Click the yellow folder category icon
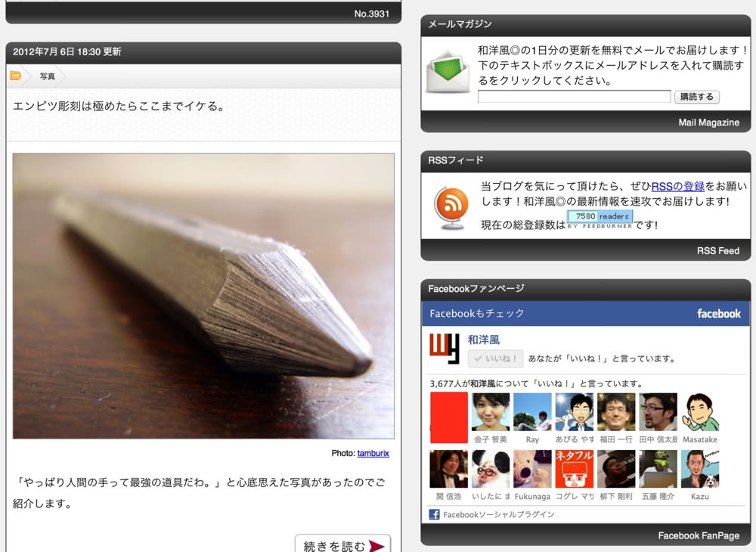The height and width of the screenshot is (552, 756). click(x=15, y=76)
